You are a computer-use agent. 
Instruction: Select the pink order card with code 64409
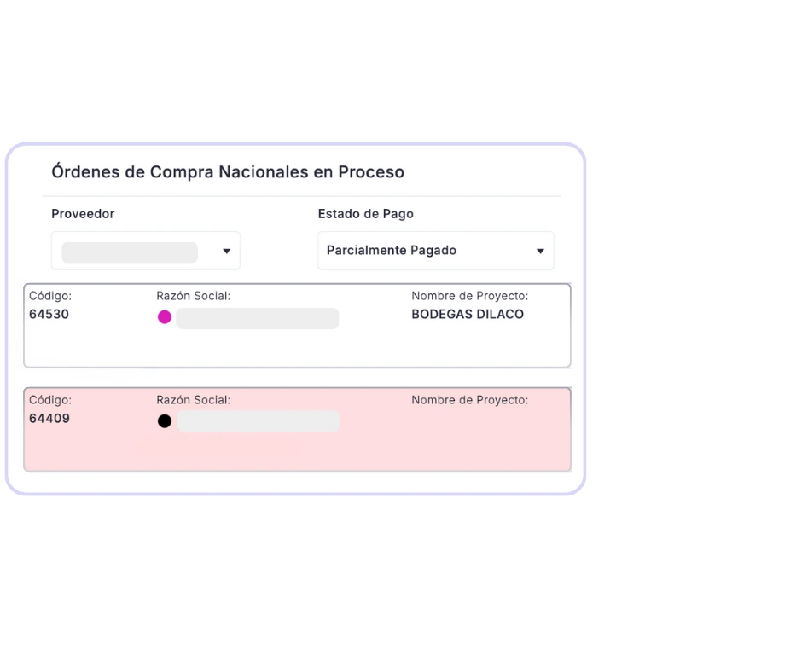coord(297,430)
